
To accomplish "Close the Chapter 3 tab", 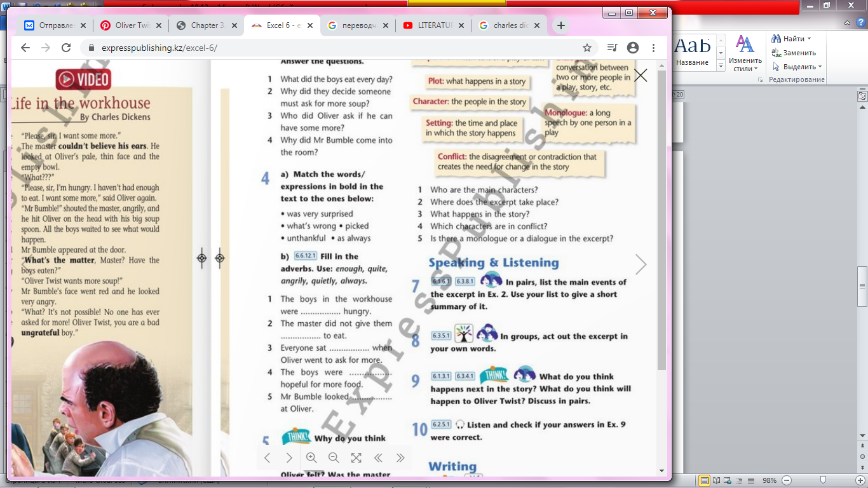I will tap(234, 25).
